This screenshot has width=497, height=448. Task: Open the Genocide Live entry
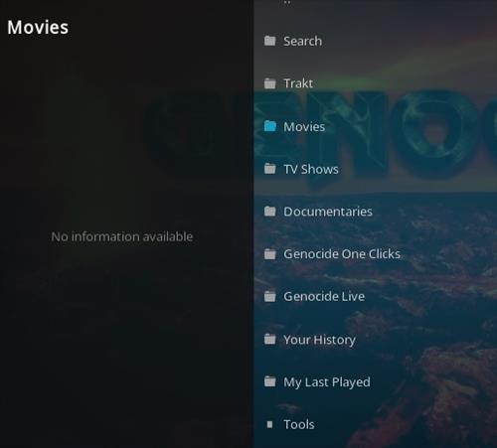[x=324, y=296]
